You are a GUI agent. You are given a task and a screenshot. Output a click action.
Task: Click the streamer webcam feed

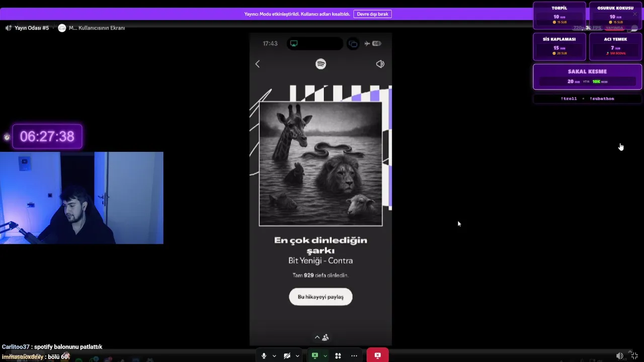point(82,198)
